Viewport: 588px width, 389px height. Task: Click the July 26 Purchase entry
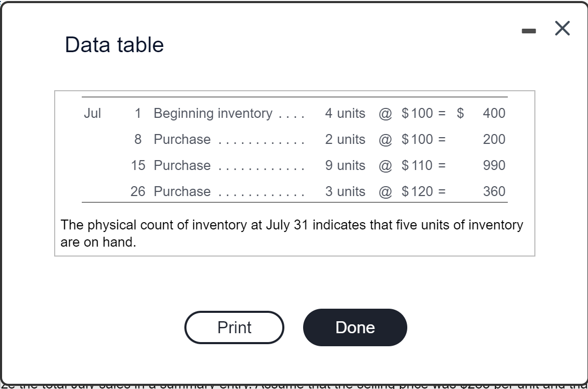[181, 191]
